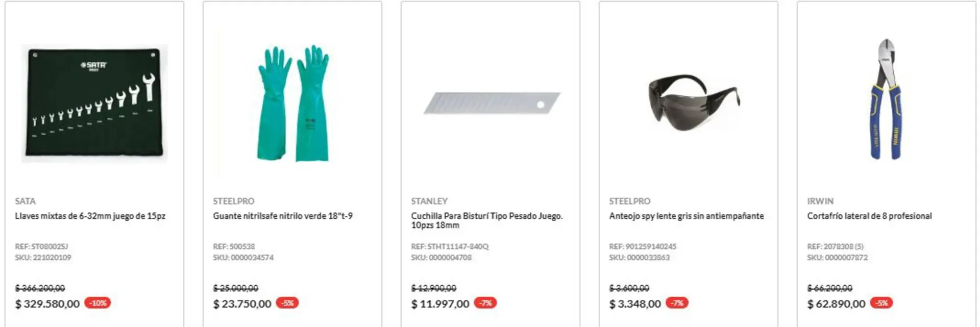The height and width of the screenshot is (327, 980).
Task: Open 'Guante nitrilsafe nitrilo verde' product link
Action: (283, 216)
